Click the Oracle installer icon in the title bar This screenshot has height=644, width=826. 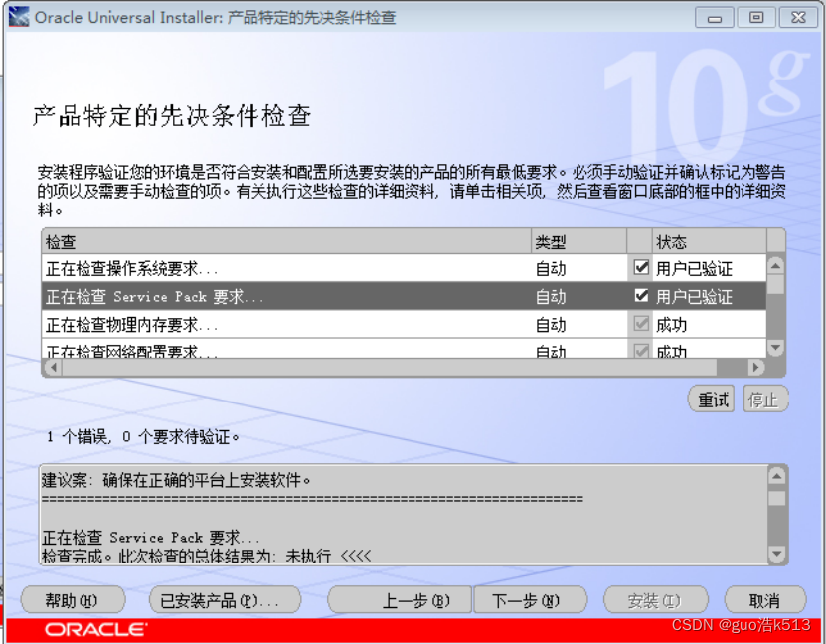pos(19,16)
